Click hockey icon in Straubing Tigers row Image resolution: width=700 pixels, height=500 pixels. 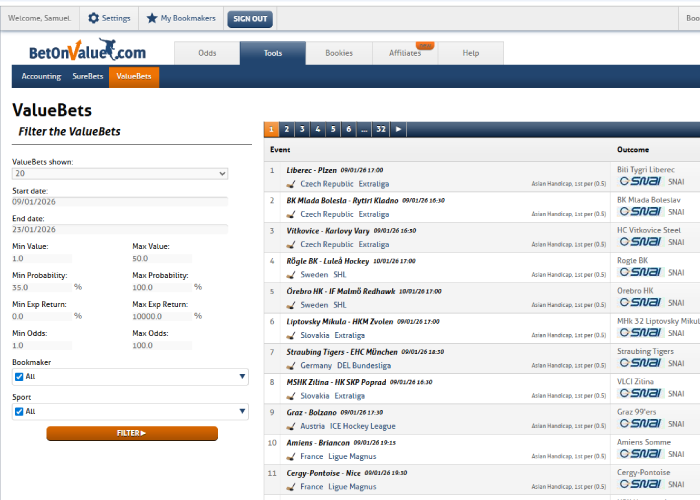click(x=291, y=366)
